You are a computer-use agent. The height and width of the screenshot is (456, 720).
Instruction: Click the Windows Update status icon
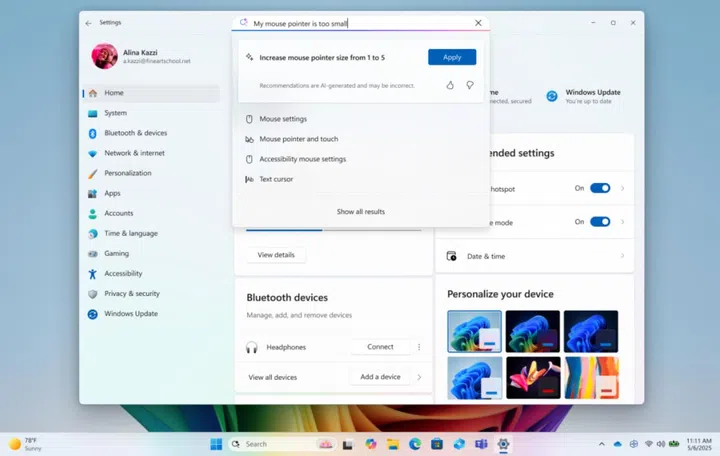tap(552, 97)
